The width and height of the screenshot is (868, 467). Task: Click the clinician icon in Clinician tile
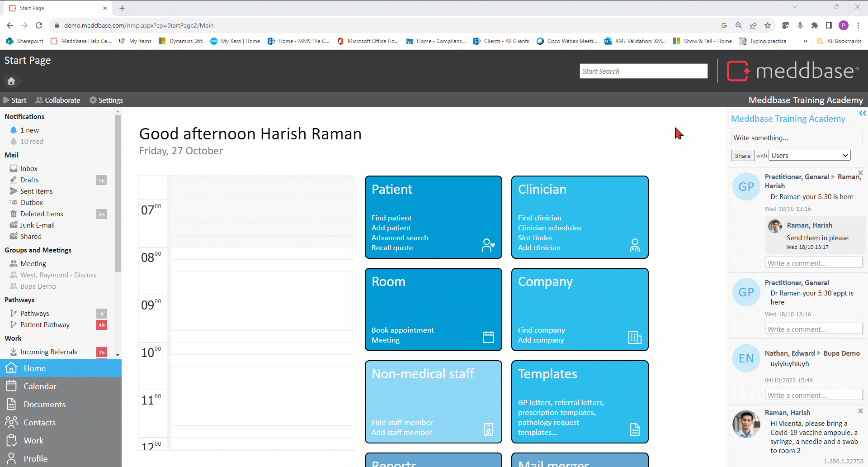click(635, 245)
